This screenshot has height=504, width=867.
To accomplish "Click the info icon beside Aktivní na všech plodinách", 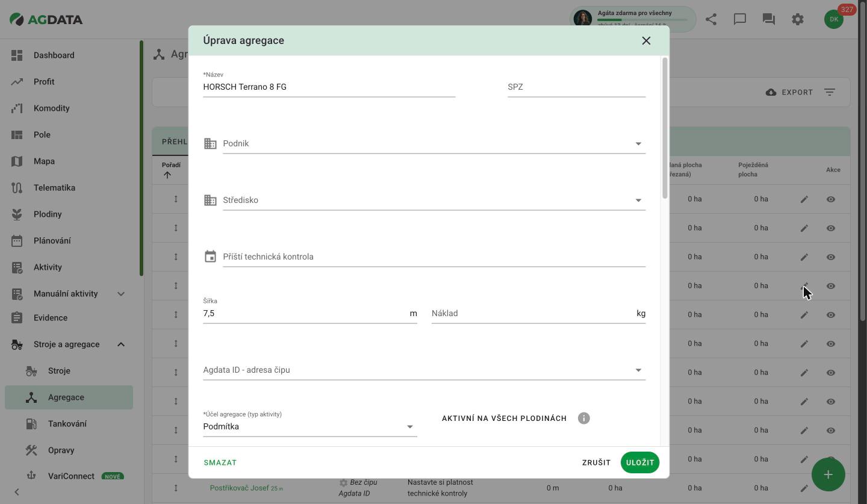I will 583,418.
